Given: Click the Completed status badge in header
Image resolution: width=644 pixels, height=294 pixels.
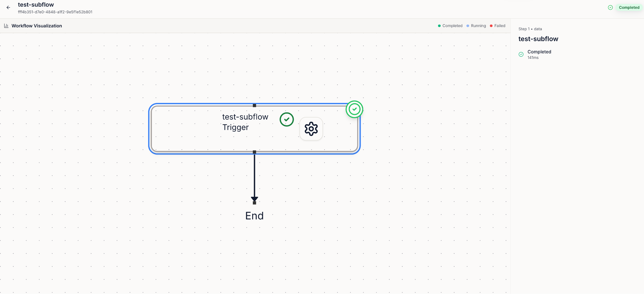Looking at the screenshot, I should tap(629, 8).
